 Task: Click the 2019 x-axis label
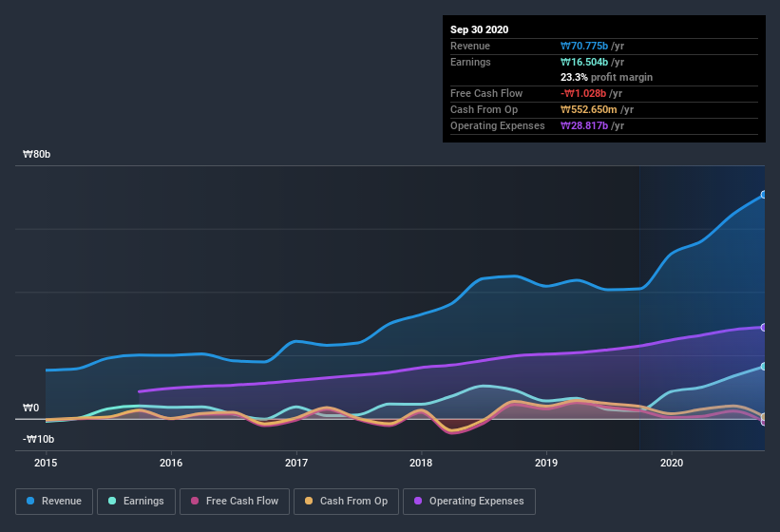point(546,463)
